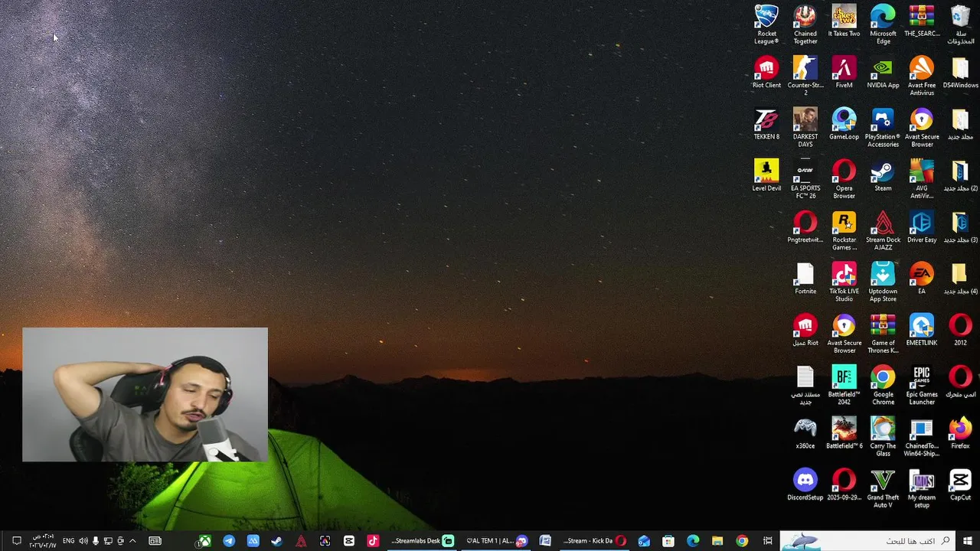
Task: Open PlayStation Accessories shortcut
Action: 883,127
